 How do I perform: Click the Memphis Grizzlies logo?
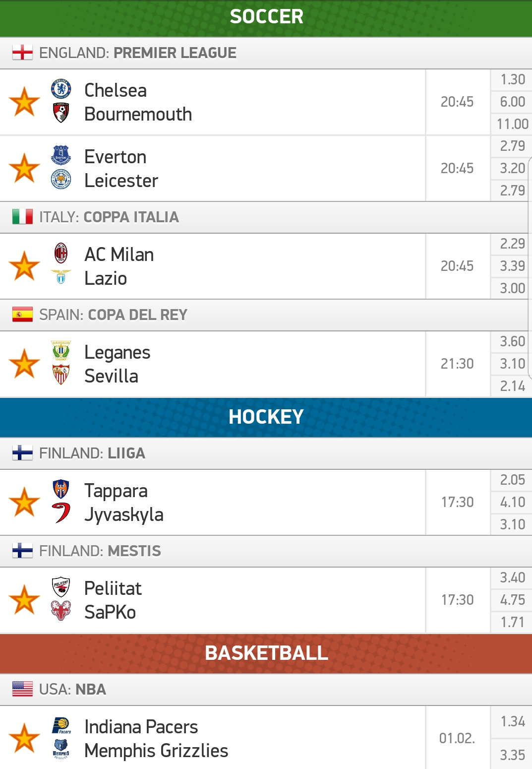click(x=61, y=749)
